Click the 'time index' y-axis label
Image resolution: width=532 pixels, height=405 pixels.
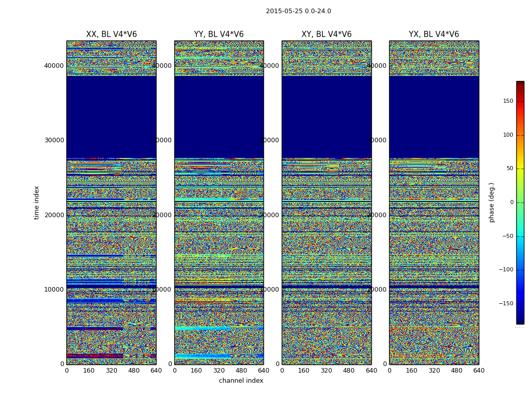(36, 202)
